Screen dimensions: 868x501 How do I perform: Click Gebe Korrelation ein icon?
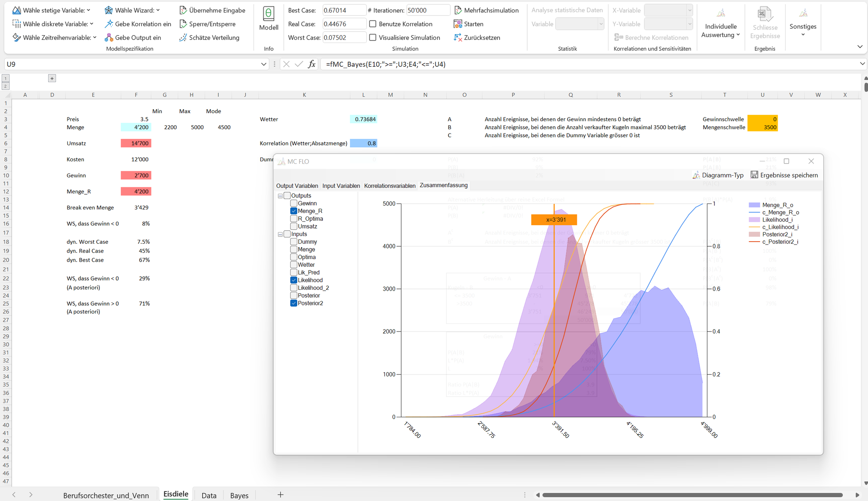tap(108, 24)
